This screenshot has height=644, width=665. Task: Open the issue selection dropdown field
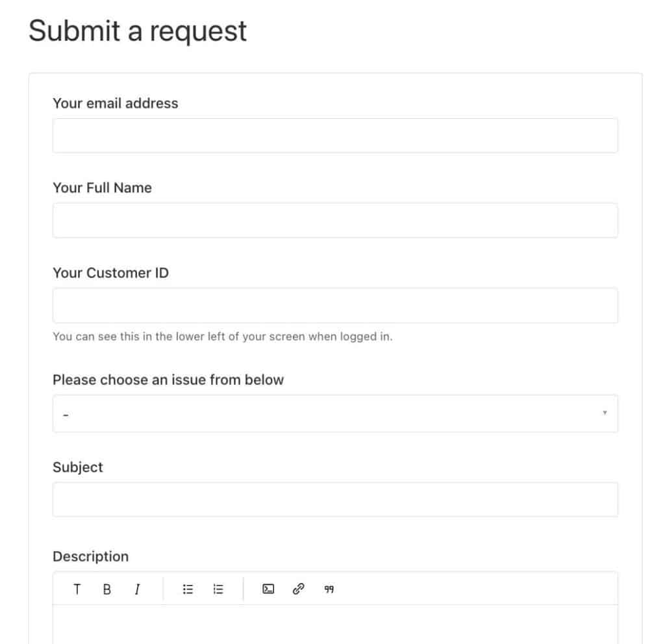click(335, 413)
